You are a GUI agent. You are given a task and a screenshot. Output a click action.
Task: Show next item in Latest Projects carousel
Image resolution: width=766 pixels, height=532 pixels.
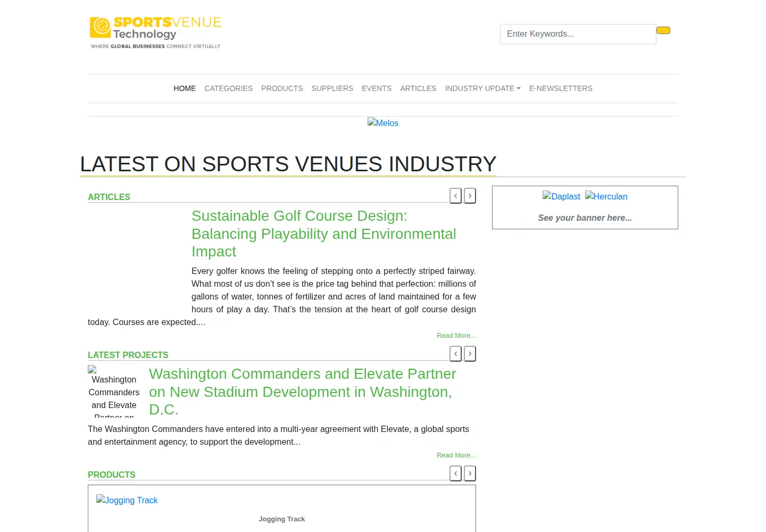(470, 354)
